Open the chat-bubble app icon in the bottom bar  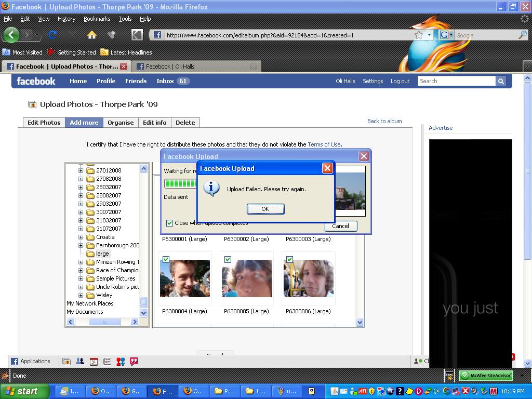[x=134, y=362]
